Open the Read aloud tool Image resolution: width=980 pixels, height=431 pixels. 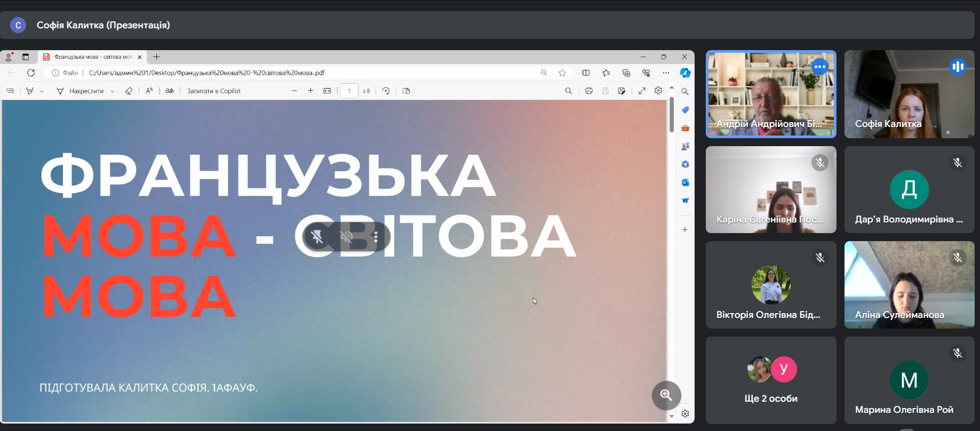pyautogui.click(x=149, y=91)
